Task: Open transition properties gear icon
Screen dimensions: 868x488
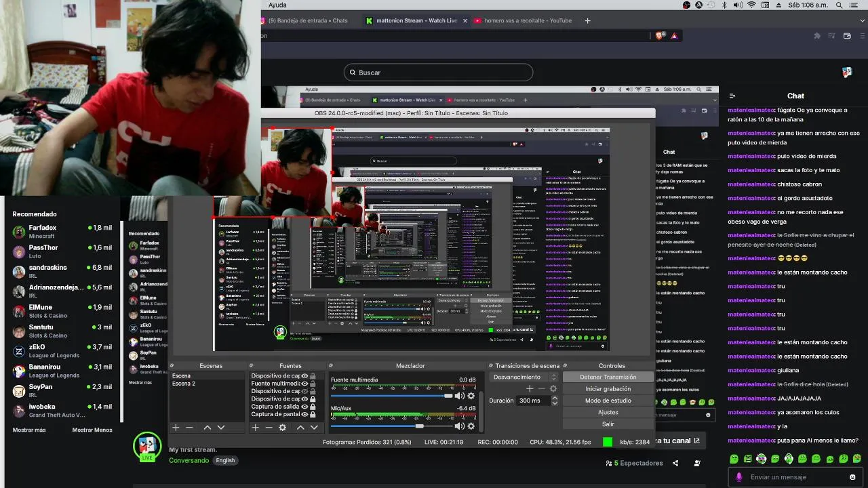Action: [553, 388]
